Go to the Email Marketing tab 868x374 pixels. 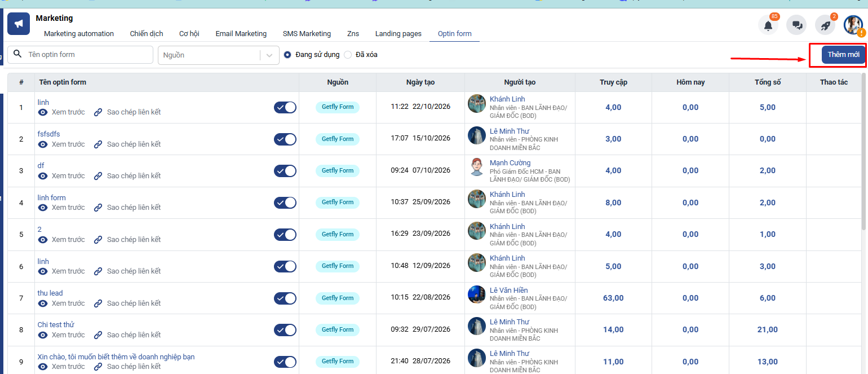click(241, 34)
